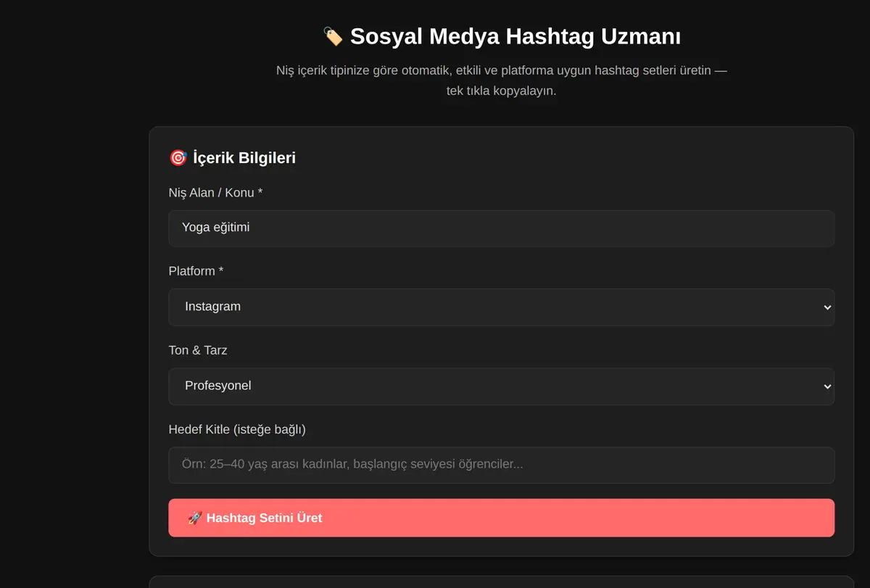Screen dimensions: 870x588
Task: Click the tag emoji in the page title
Action: click(333, 36)
